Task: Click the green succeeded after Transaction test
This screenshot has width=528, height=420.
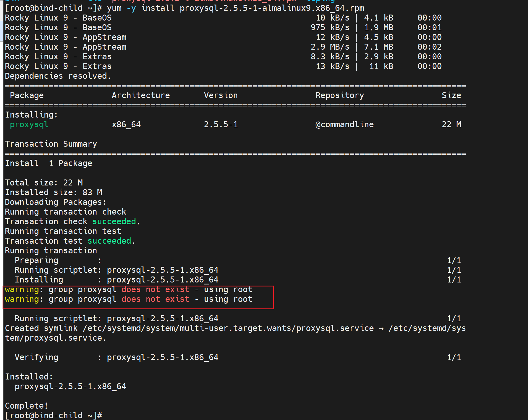Action: click(x=109, y=241)
